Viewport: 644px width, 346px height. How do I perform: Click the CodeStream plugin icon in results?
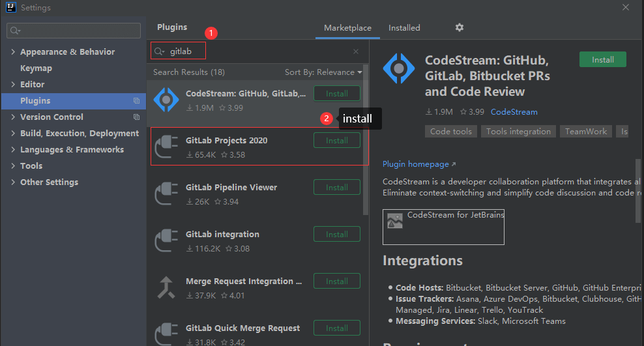166,100
